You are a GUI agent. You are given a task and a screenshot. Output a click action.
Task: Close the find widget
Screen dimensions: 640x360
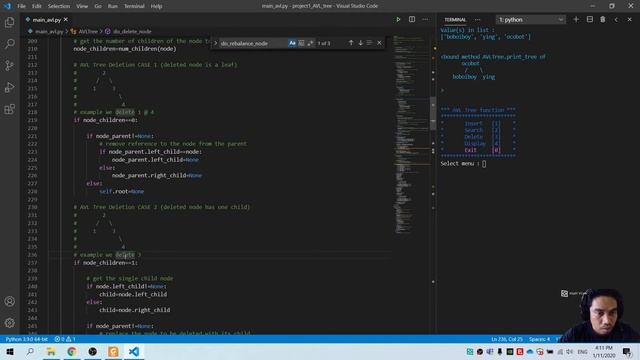(379, 43)
